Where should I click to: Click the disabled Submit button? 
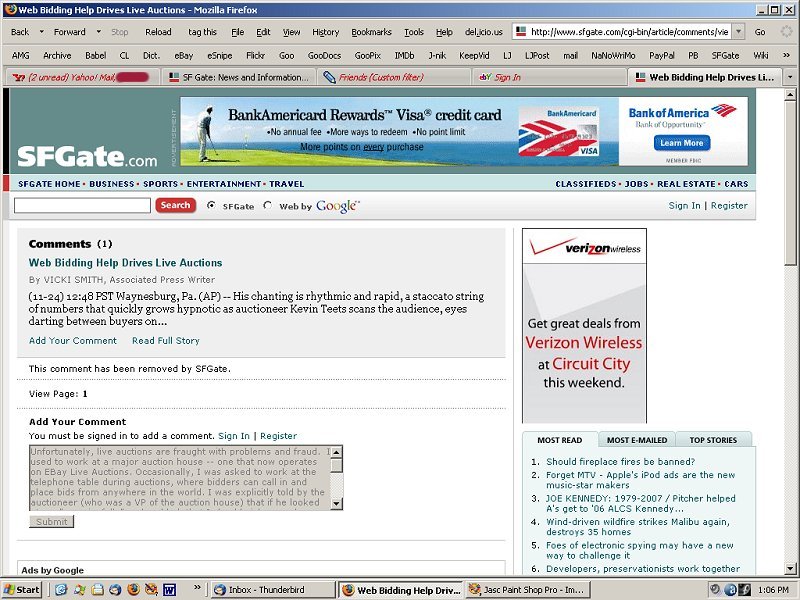pos(52,521)
